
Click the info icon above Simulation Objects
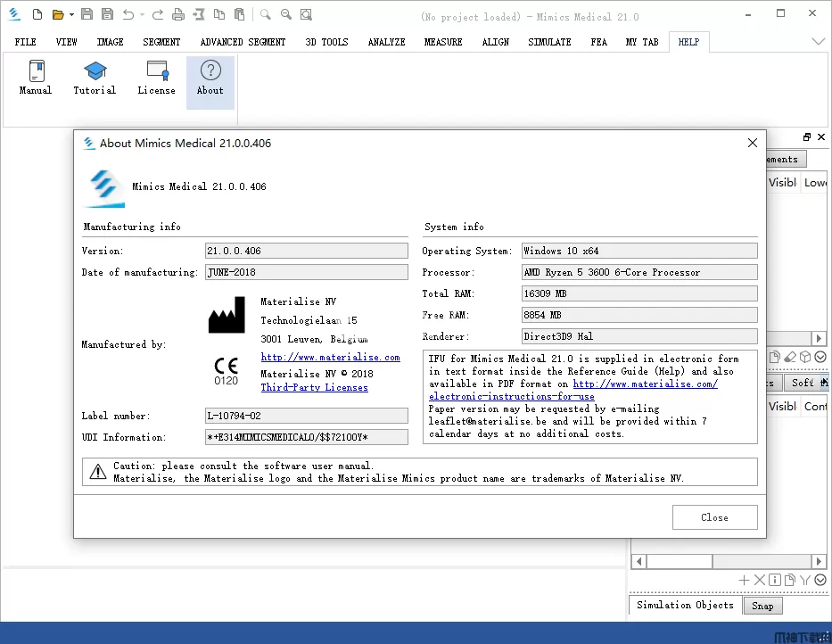pyautogui.click(x=774, y=581)
